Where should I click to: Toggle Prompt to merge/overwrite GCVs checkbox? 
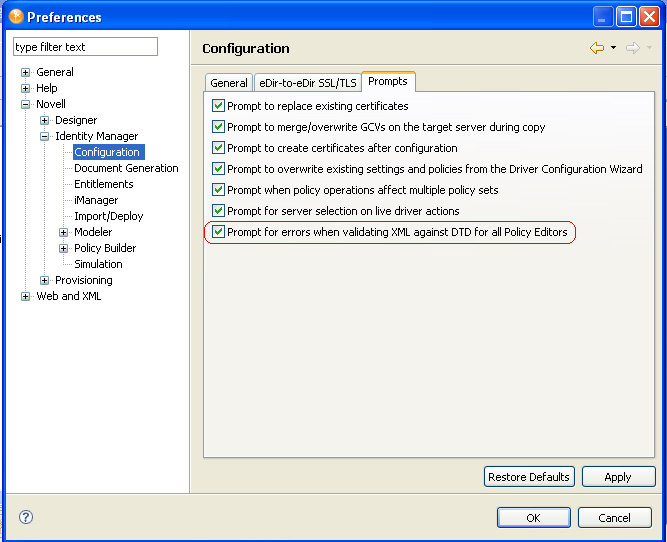218,126
